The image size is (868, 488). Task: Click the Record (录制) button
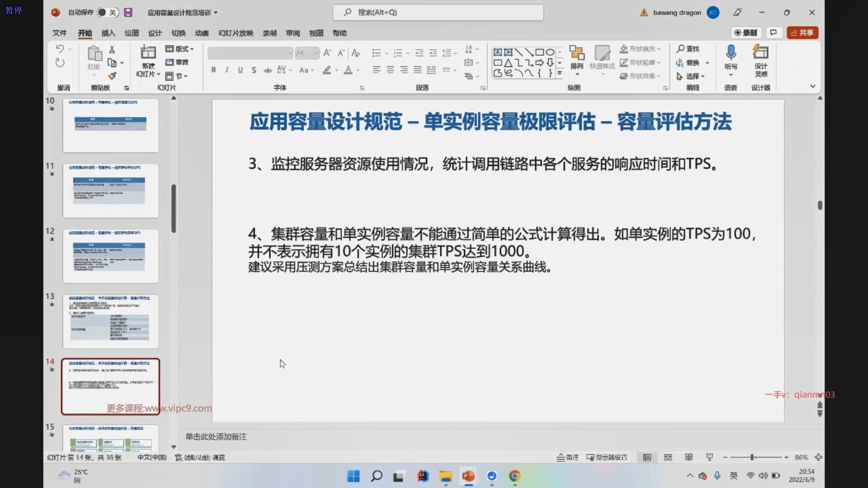[x=746, y=33]
